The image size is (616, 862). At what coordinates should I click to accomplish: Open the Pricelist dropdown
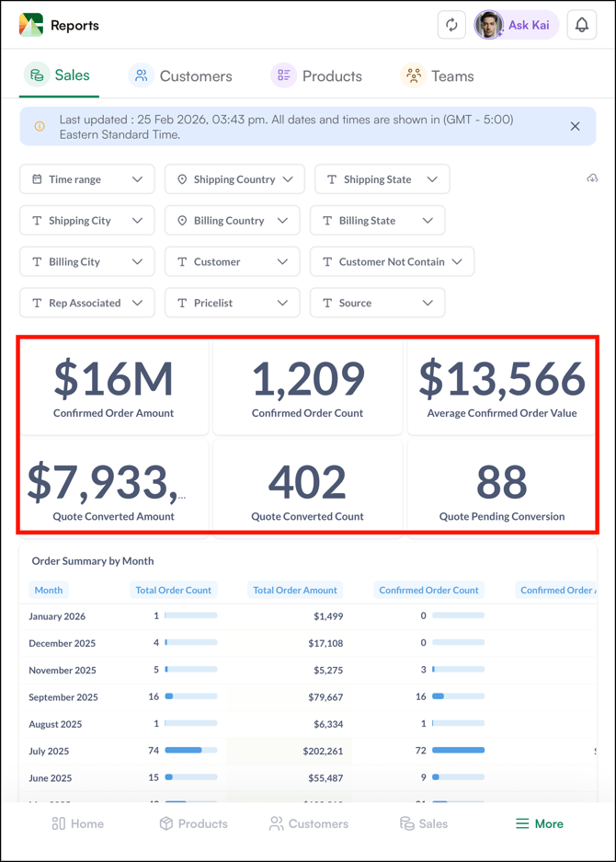tap(232, 303)
